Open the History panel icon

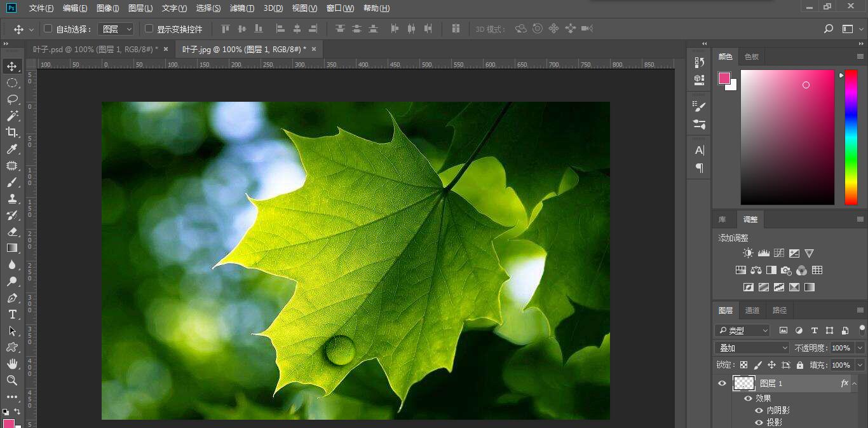pyautogui.click(x=700, y=62)
